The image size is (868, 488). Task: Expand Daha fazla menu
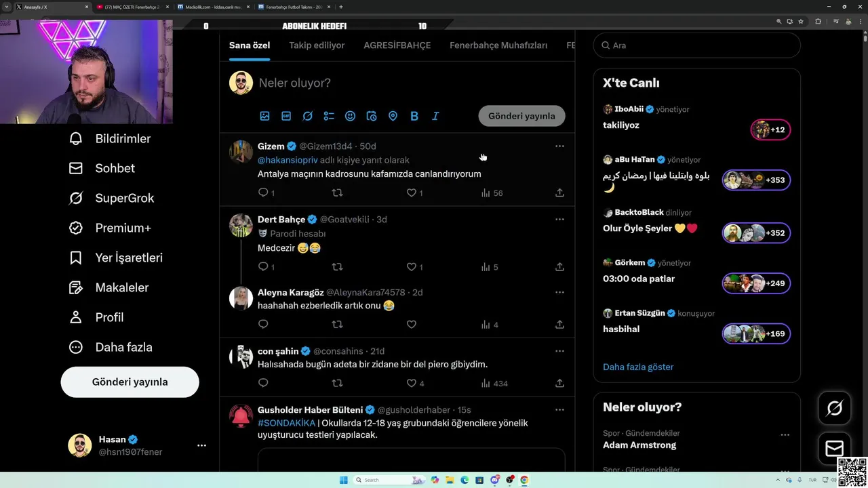point(111,348)
